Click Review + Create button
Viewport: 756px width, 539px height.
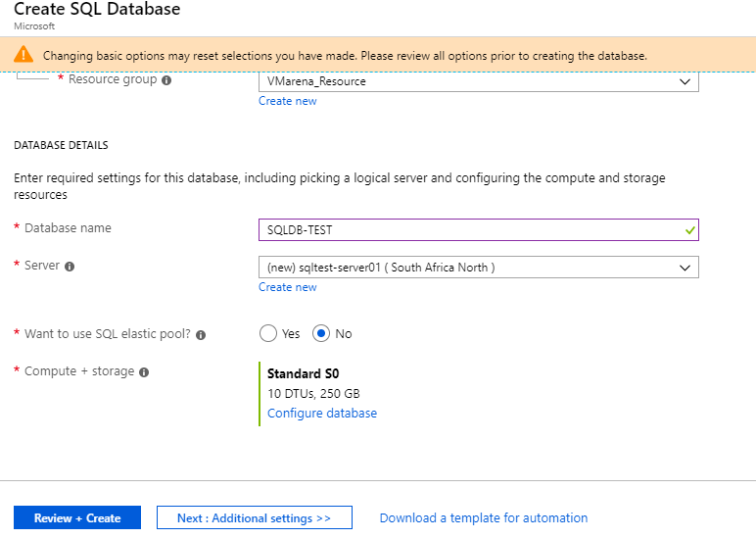[x=77, y=517]
